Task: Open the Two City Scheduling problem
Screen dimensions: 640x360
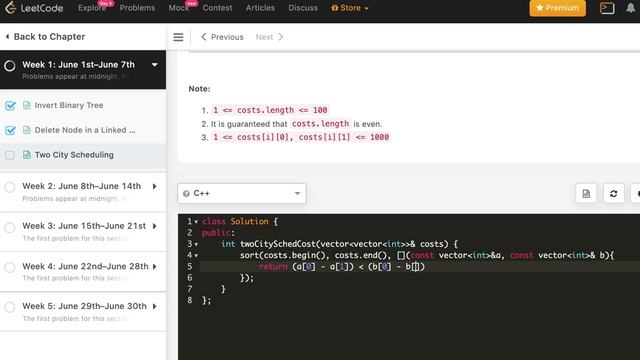Action: (74, 155)
